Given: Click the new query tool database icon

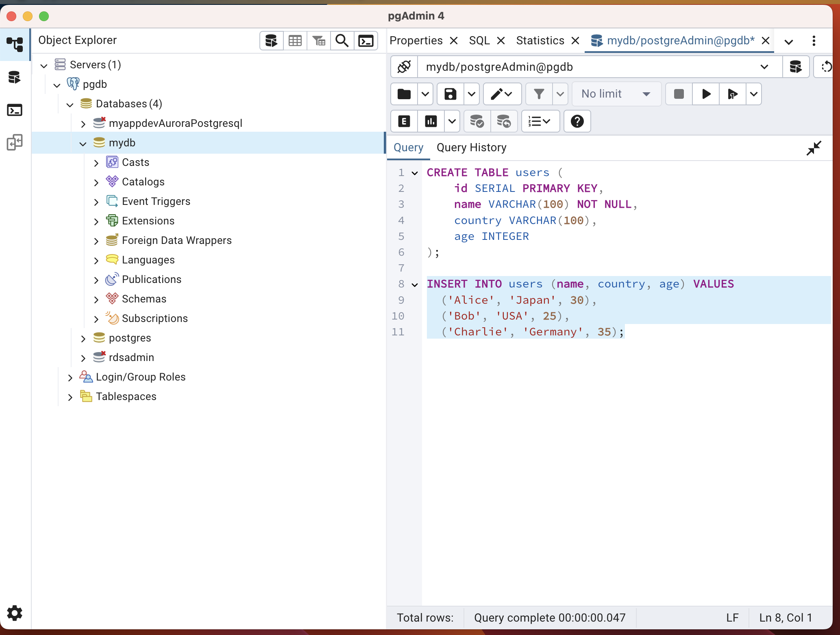Looking at the screenshot, I should click(x=796, y=67).
